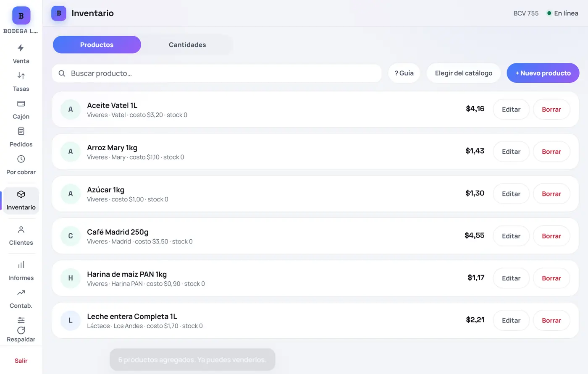Click avatar letter of Arroz Mary 1kg
Screen dimensions: 588x374
[71, 152]
